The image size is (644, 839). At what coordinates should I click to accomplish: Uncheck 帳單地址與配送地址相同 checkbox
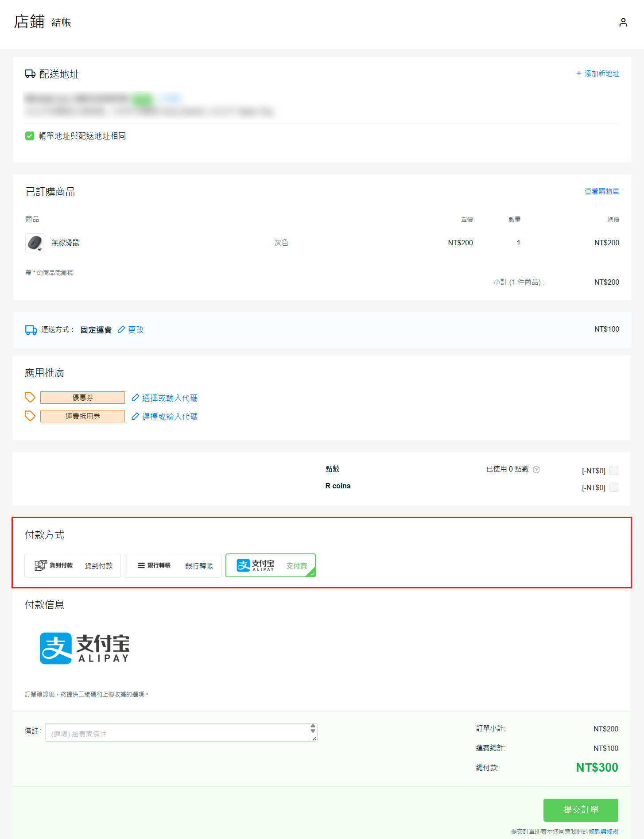pos(30,136)
